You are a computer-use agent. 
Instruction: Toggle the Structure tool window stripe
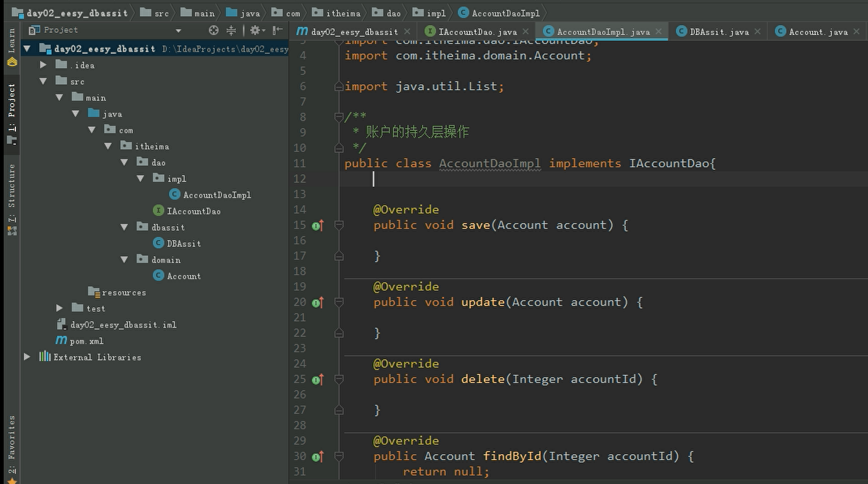12,200
